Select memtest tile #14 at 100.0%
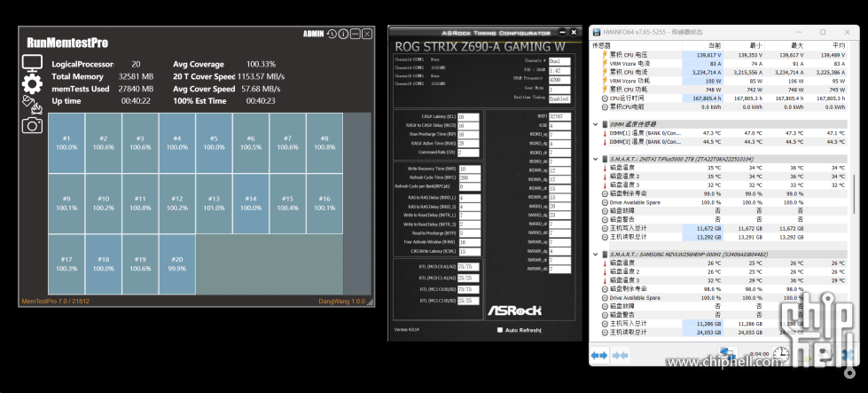The width and height of the screenshot is (868, 393). click(251, 204)
